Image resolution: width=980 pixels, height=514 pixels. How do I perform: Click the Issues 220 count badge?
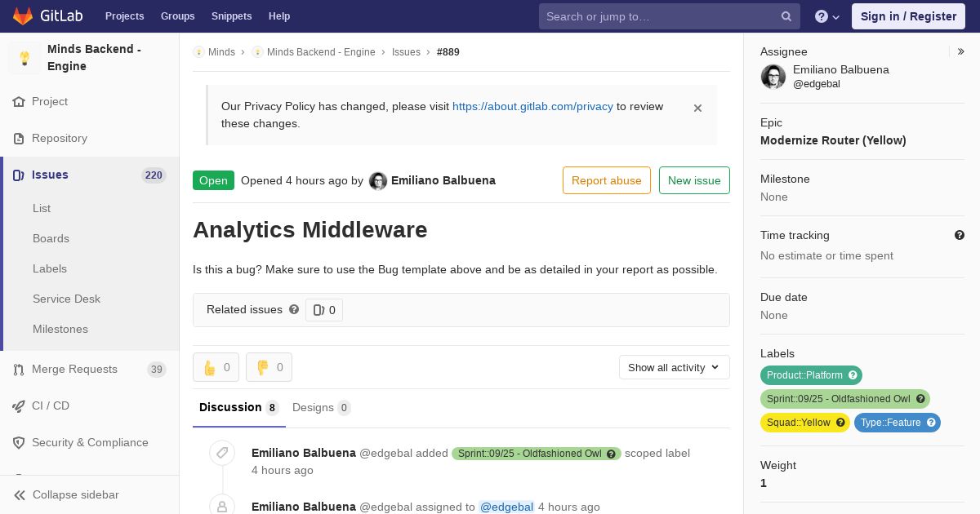click(154, 175)
